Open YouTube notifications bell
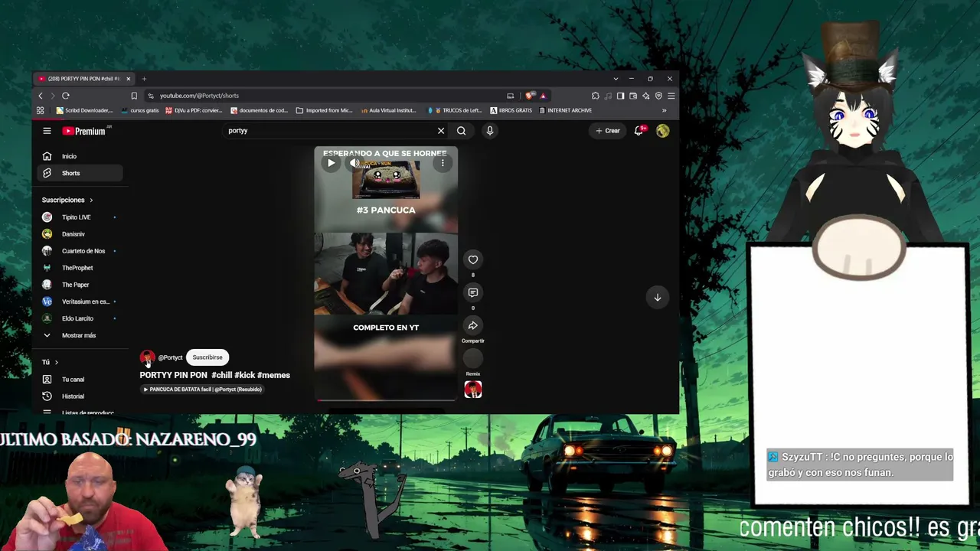 tap(639, 131)
